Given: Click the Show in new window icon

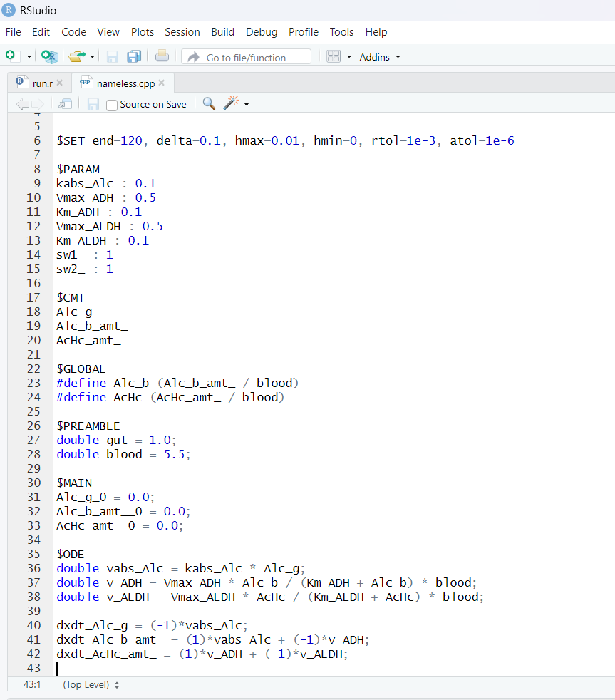Looking at the screenshot, I should point(65,104).
